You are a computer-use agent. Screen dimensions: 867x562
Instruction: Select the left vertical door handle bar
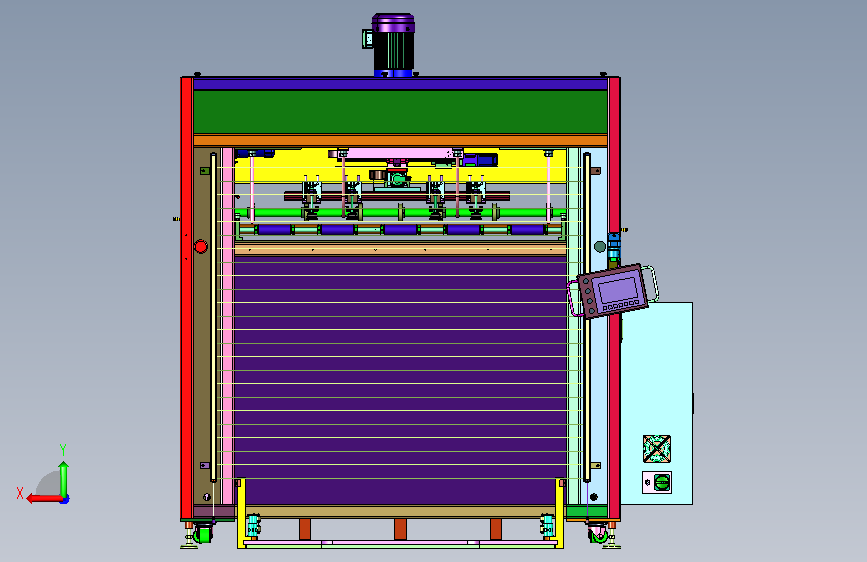[x=214, y=318]
